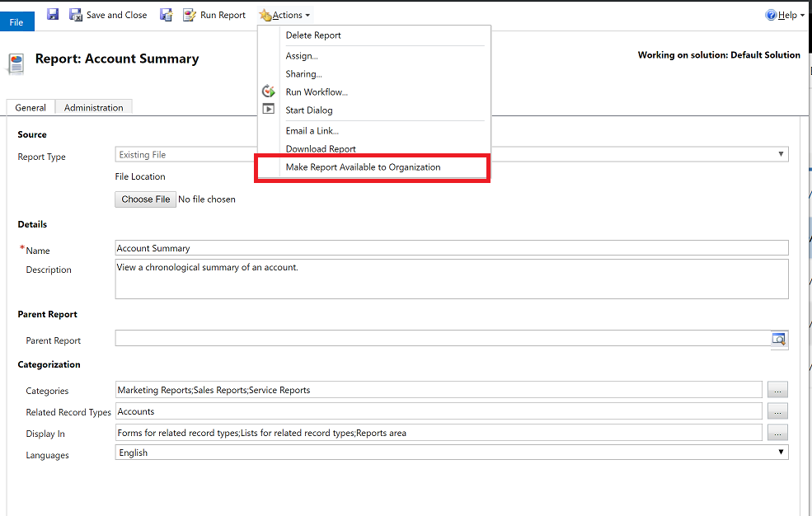
Task: Click the Start Dialog icon in the menu
Action: [268, 110]
